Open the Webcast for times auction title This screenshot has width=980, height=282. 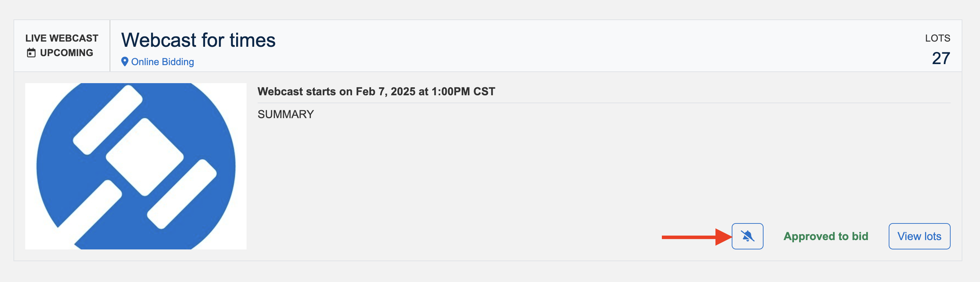point(198,40)
